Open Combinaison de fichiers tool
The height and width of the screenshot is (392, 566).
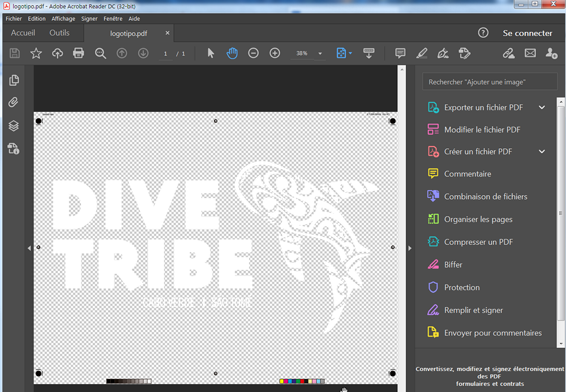pyautogui.click(x=486, y=196)
